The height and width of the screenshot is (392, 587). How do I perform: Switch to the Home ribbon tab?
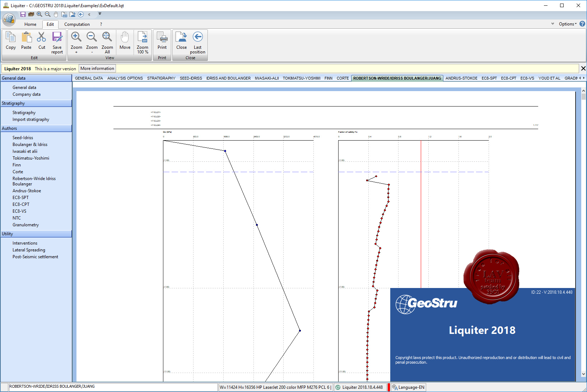[30, 24]
